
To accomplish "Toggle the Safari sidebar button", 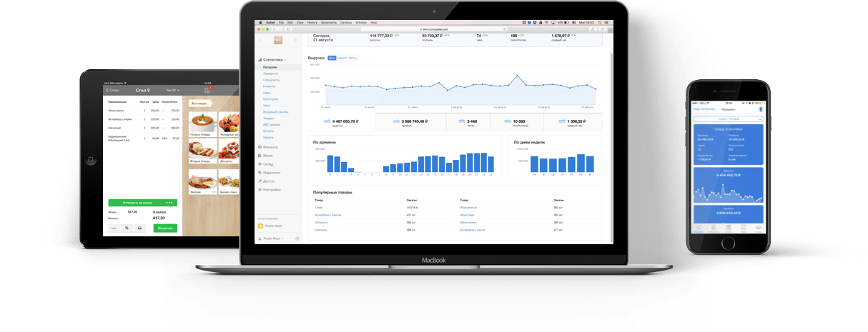I will [288, 29].
